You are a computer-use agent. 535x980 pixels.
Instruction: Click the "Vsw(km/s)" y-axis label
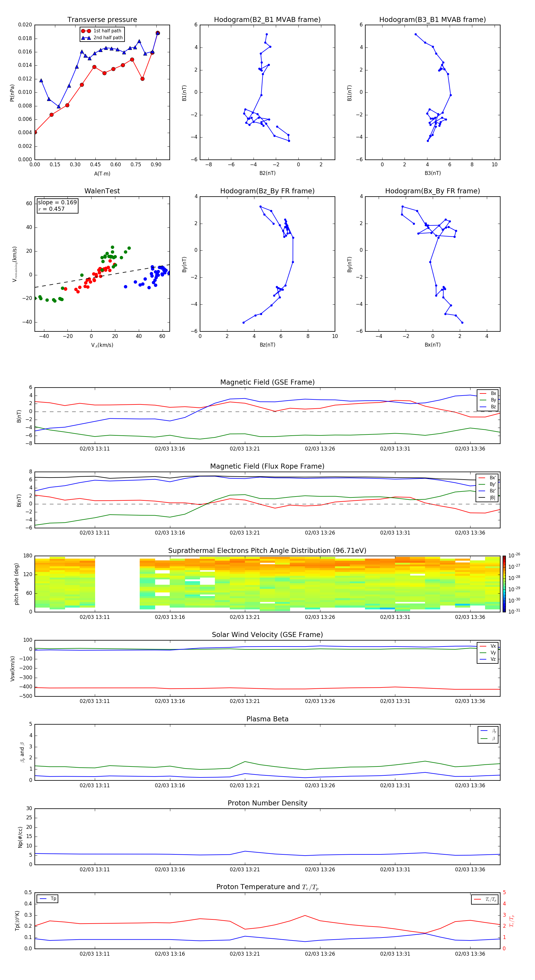coord(12,668)
